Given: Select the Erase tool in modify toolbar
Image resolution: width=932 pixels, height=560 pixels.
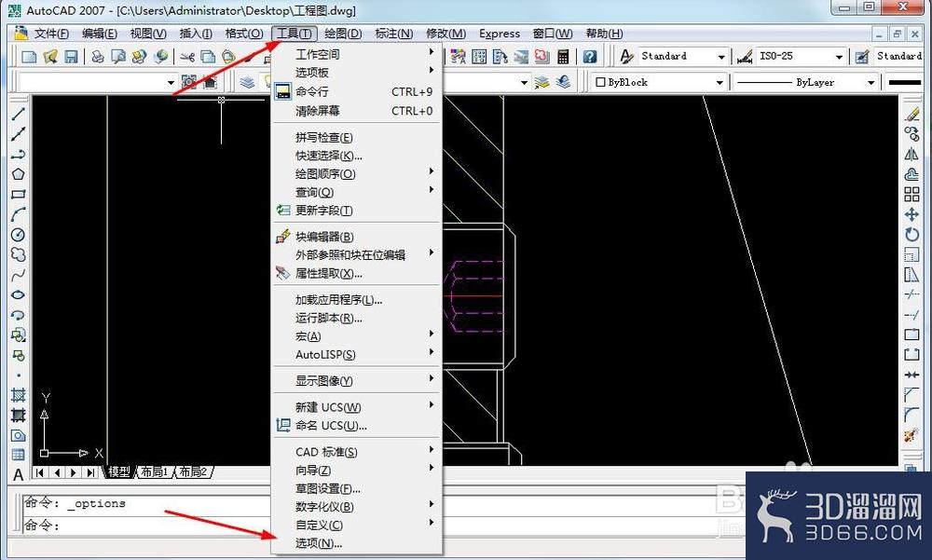Looking at the screenshot, I should point(911,114).
